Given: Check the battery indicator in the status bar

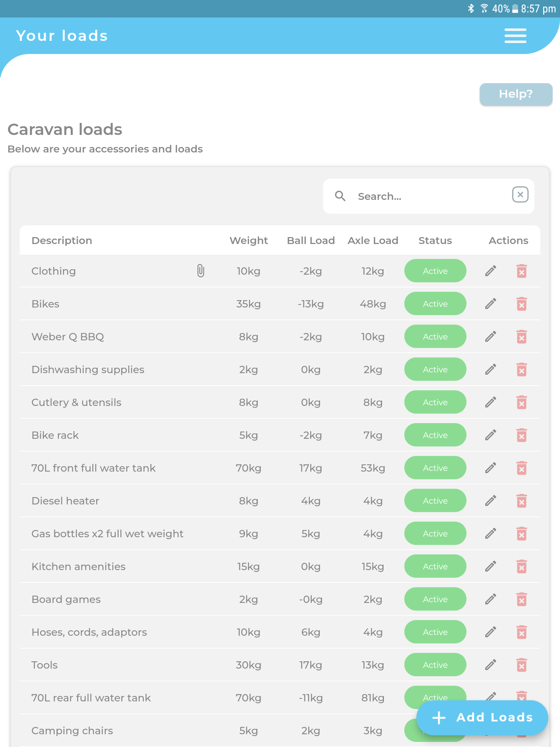Looking at the screenshot, I should click(x=515, y=8).
